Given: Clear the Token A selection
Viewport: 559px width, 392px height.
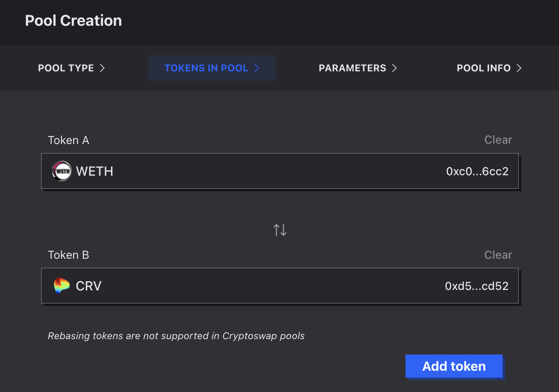Looking at the screenshot, I should click(498, 140).
